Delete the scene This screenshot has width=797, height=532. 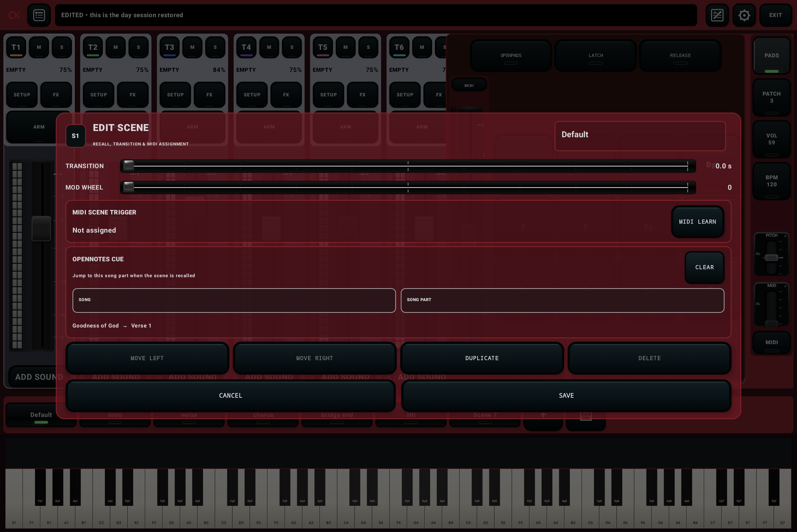click(x=649, y=358)
